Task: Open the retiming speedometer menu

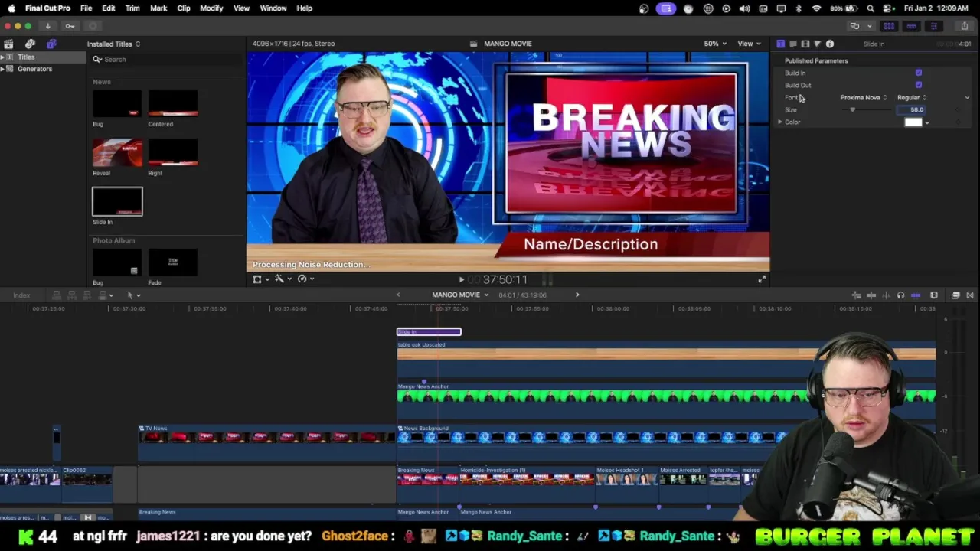Action: click(x=305, y=279)
